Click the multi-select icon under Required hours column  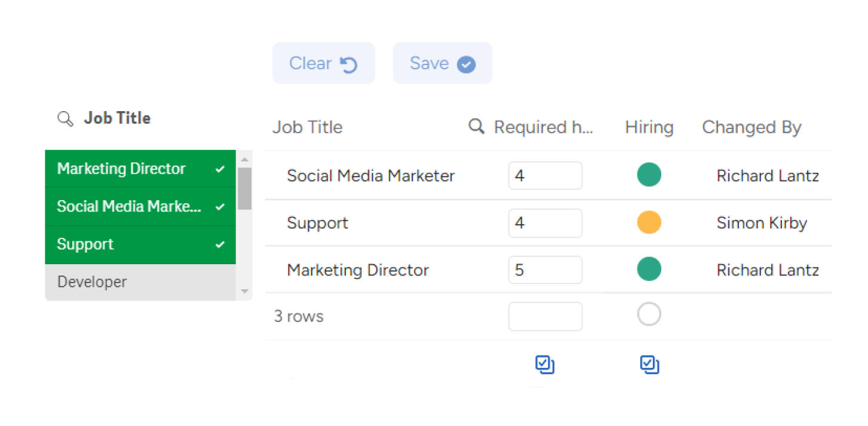click(x=545, y=364)
